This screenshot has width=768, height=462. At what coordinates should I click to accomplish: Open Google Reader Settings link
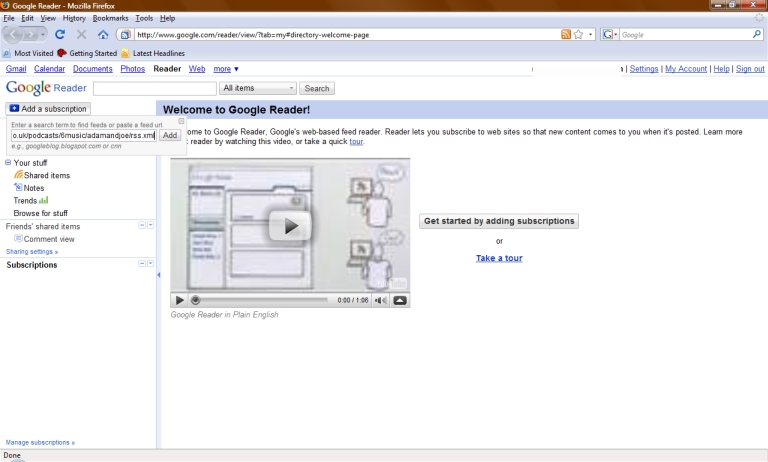(x=644, y=69)
